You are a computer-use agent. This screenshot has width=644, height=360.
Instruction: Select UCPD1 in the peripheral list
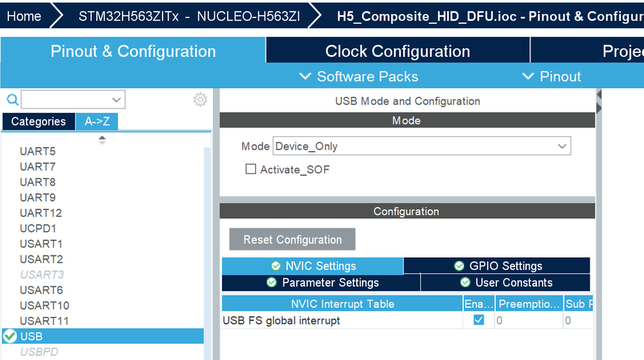(38, 228)
